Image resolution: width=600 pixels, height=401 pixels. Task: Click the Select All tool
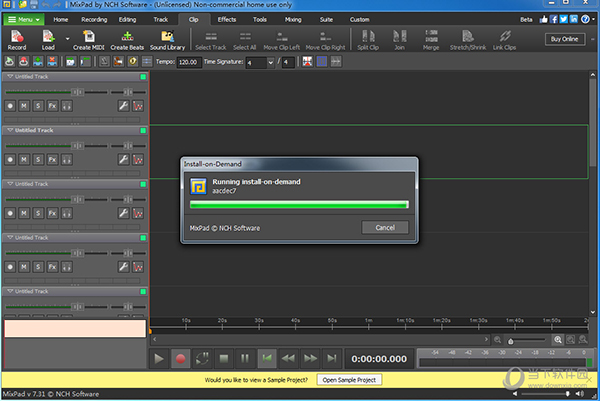pyautogui.click(x=245, y=40)
